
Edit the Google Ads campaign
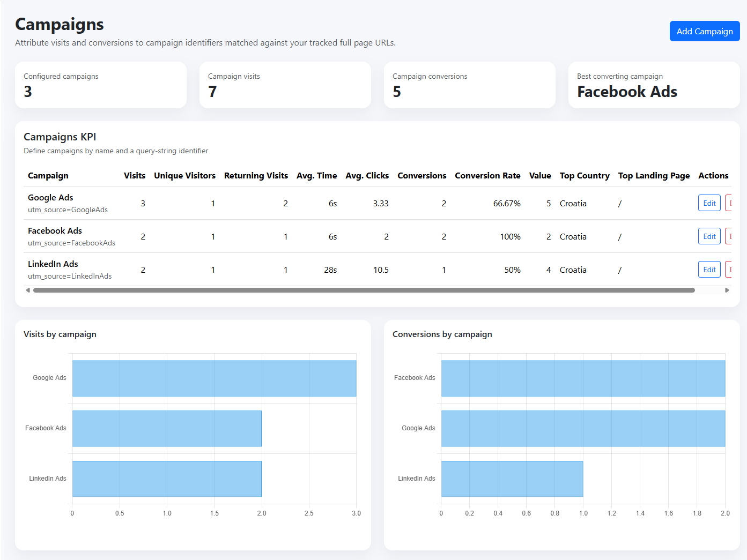(x=709, y=203)
